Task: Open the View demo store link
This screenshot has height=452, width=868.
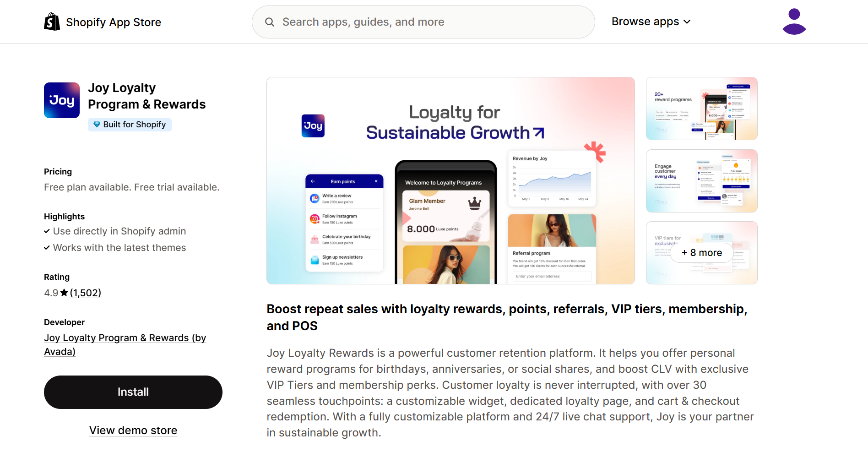Action: pos(133,430)
